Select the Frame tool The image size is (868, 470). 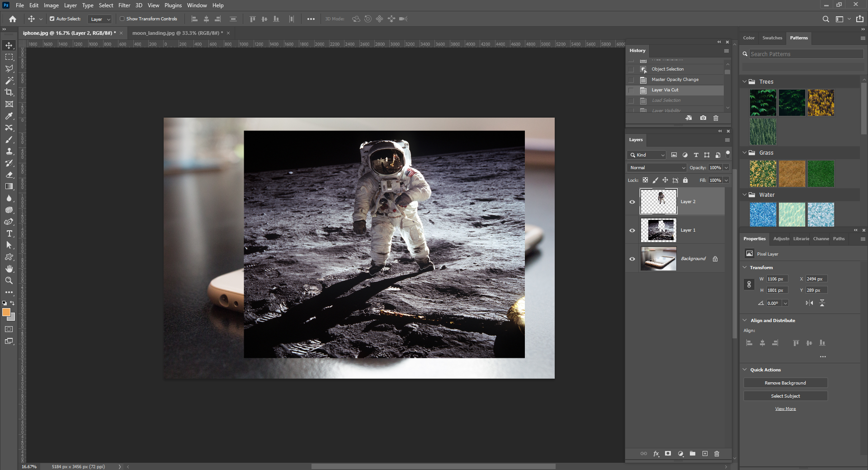[x=9, y=104]
